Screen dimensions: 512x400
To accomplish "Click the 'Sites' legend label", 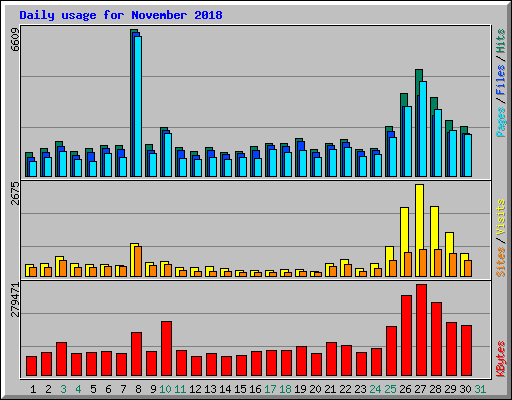I will click(501, 262).
